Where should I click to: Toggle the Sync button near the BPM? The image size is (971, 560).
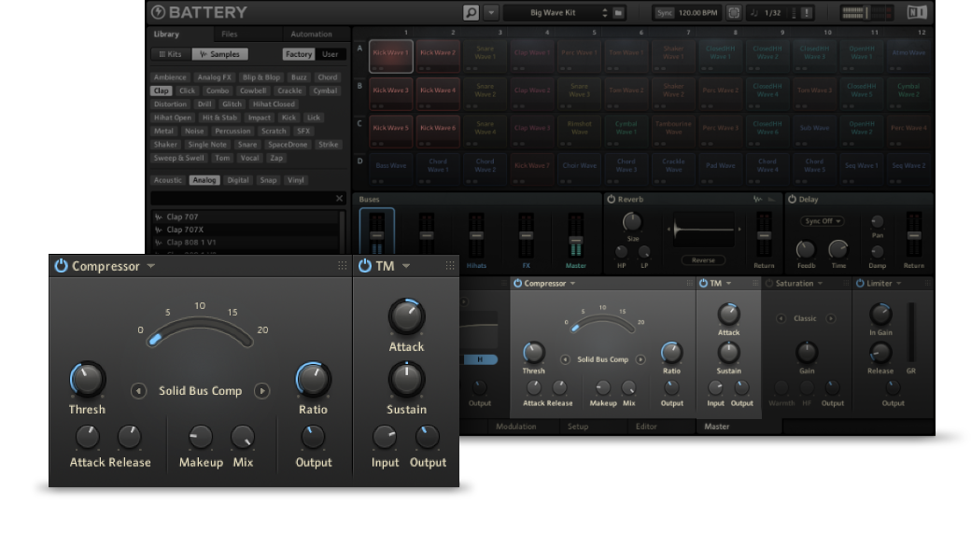pyautogui.click(x=665, y=12)
